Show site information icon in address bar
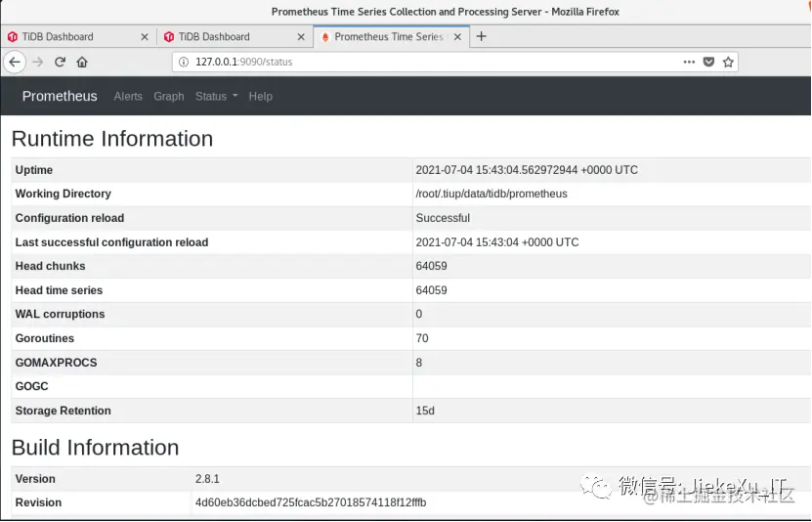 click(x=184, y=62)
